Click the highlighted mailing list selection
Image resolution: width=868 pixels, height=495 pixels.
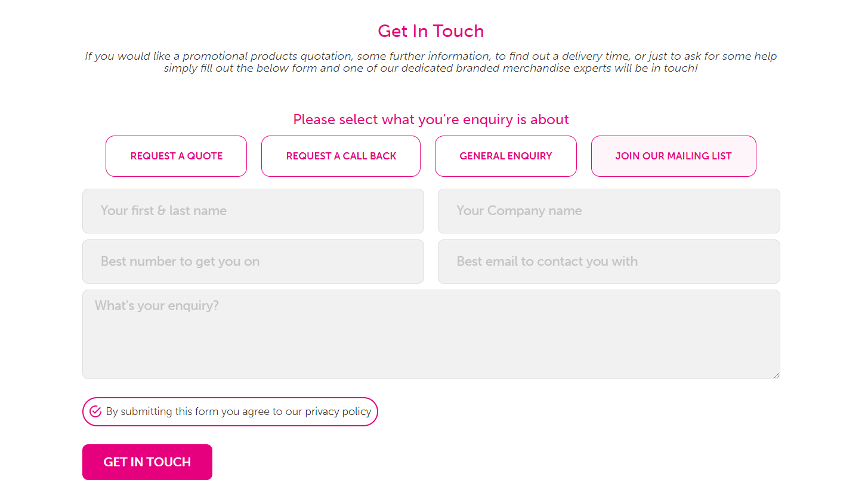[674, 156]
